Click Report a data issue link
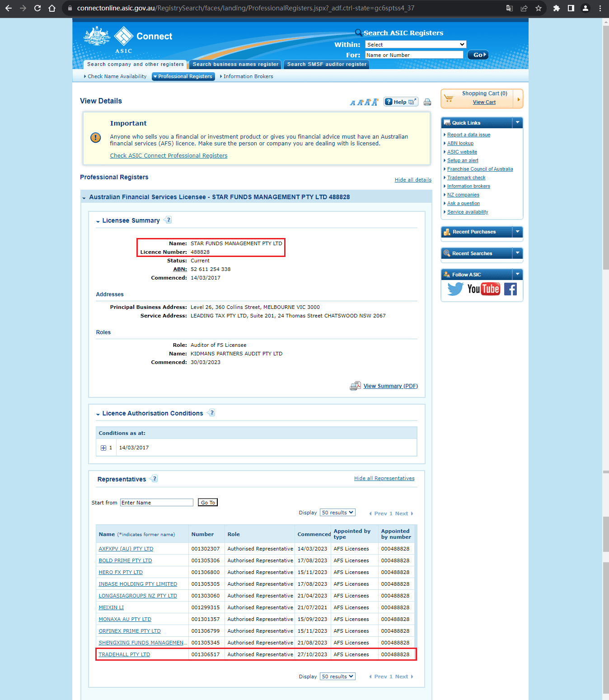The width and height of the screenshot is (609, 700). pyautogui.click(x=468, y=135)
